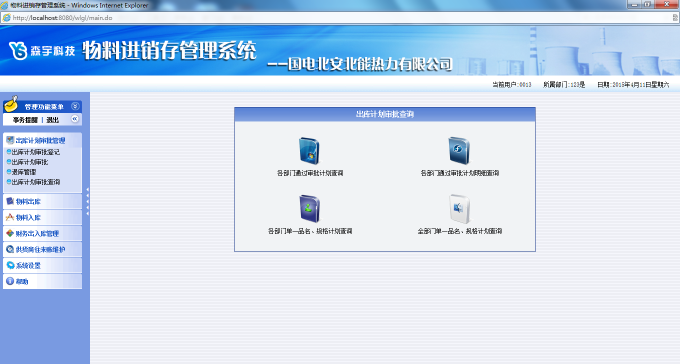Image resolution: width=680 pixels, height=364 pixels.
Task: Click the double-left arrow beside 退出
Action: [x=75, y=119]
